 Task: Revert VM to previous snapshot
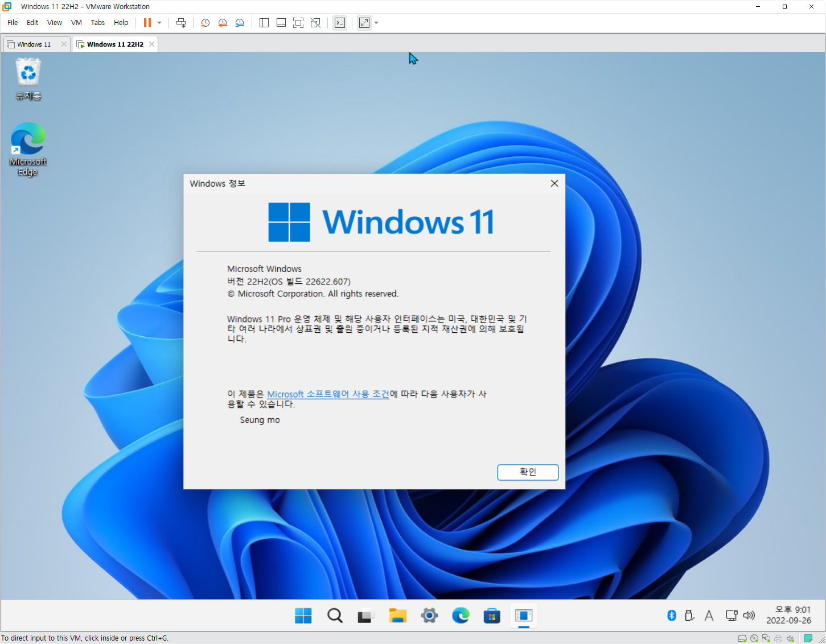[x=223, y=23]
